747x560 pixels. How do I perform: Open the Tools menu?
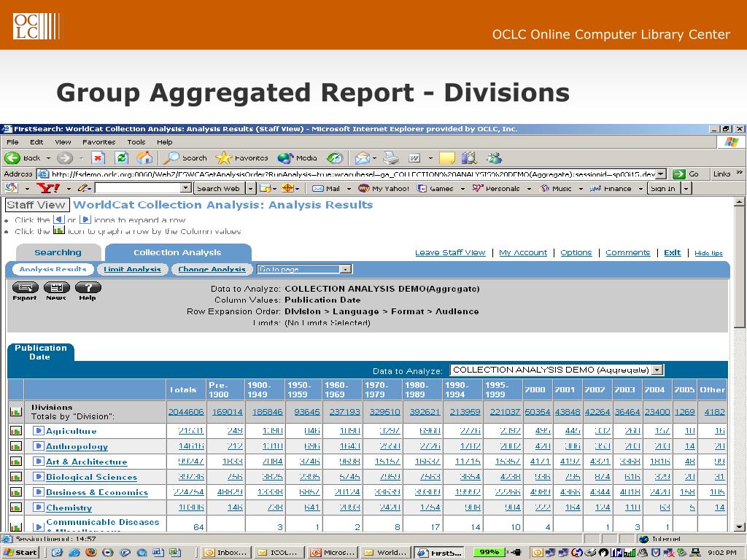(136, 142)
